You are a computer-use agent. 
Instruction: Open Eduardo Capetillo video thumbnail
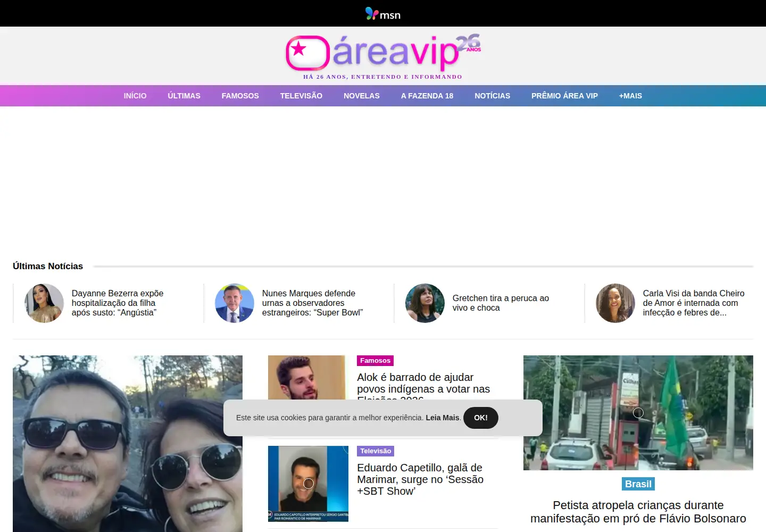(308, 484)
